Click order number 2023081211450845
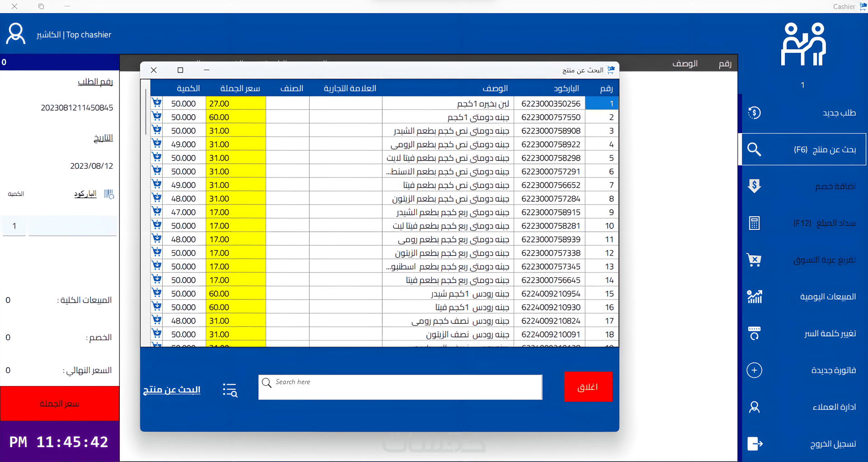 pos(77,108)
